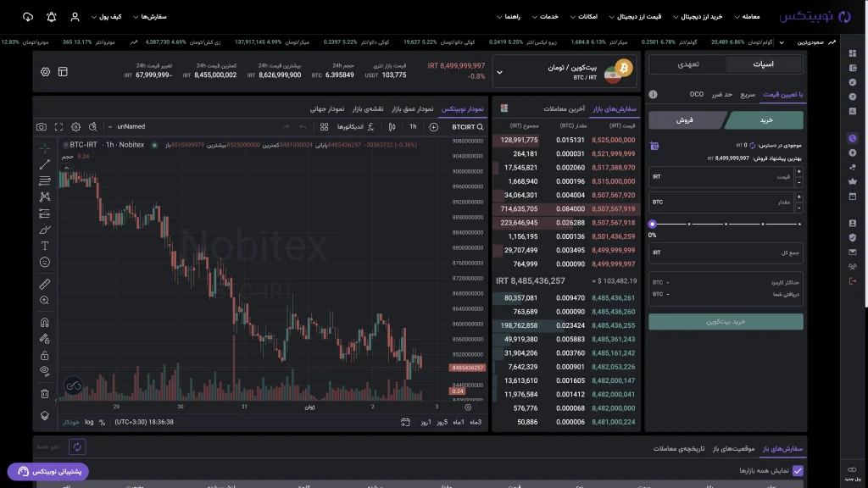Select the zoom in tool
Image resolution: width=868 pixels, height=488 pixels.
point(45,301)
